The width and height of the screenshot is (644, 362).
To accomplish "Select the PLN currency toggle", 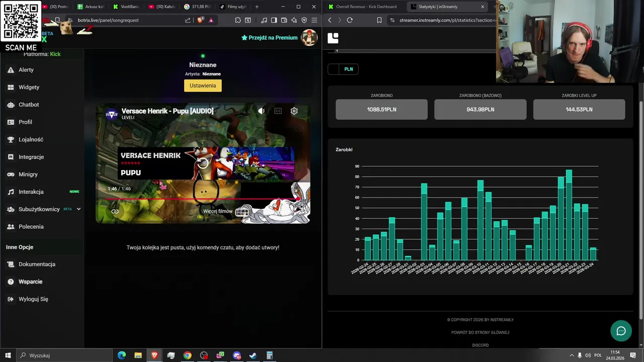I will click(x=349, y=69).
